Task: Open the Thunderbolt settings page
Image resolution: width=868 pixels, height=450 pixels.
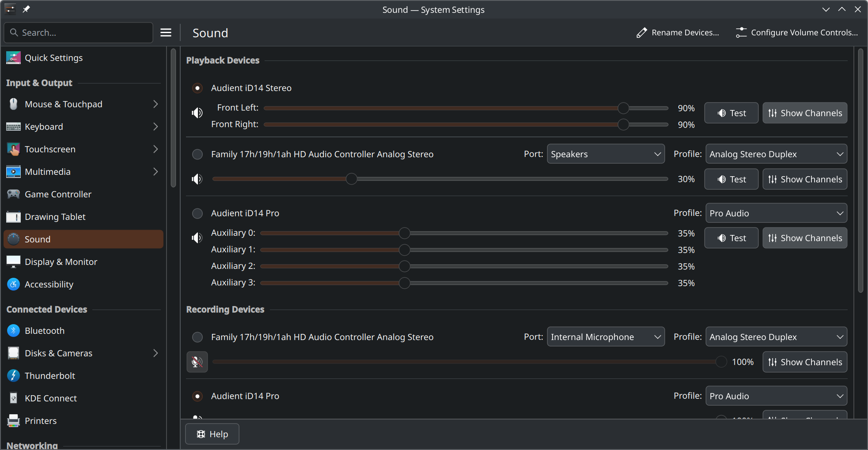Action: pyautogui.click(x=49, y=376)
